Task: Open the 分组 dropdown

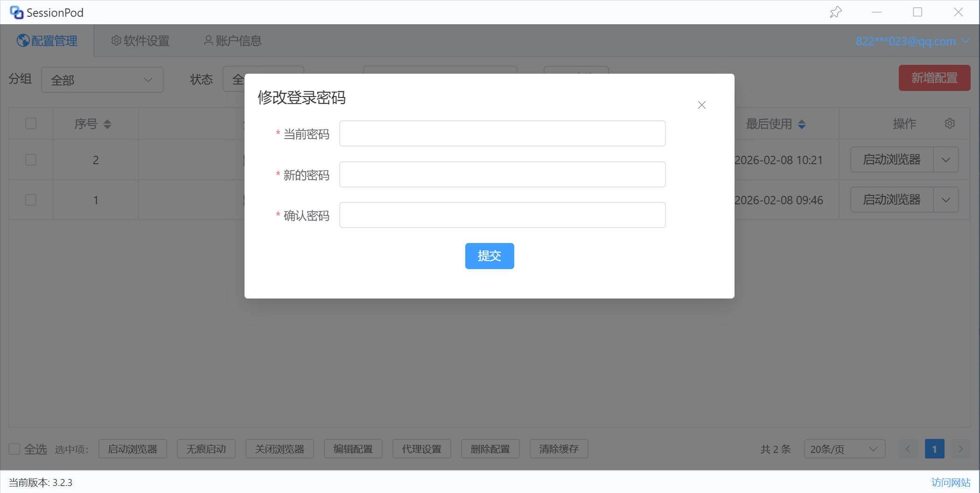Action: pyautogui.click(x=102, y=80)
